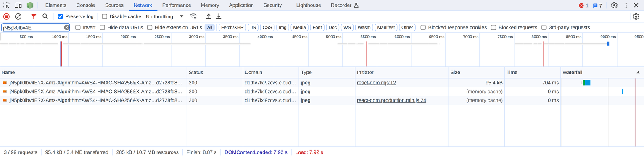Screen dimensions: 644x157
Task: Click the red error count badge
Action: pos(583,5)
